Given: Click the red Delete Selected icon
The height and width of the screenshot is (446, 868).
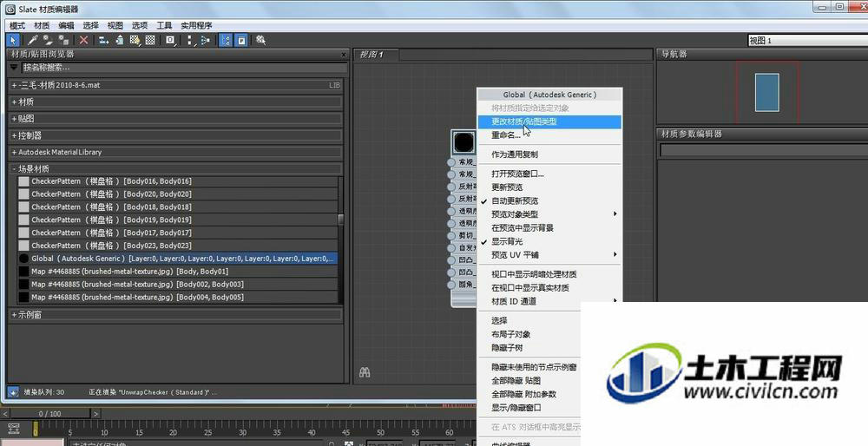Looking at the screenshot, I should pyautogui.click(x=83, y=40).
